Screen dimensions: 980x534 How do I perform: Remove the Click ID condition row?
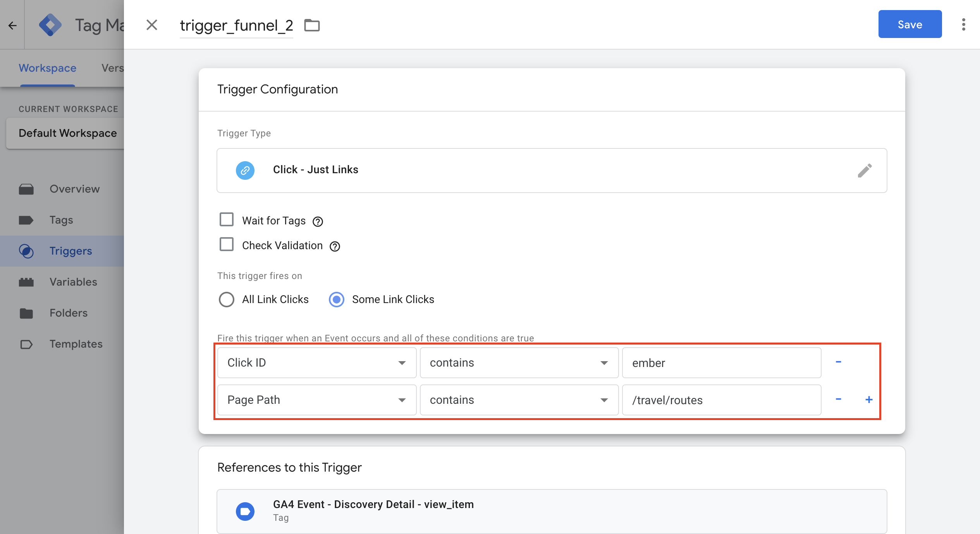pyautogui.click(x=839, y=362)
